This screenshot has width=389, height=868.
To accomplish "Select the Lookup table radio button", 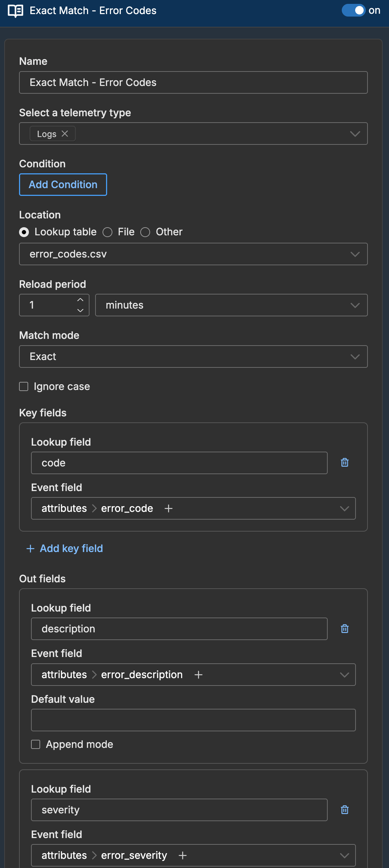I will tap(24, 232).
